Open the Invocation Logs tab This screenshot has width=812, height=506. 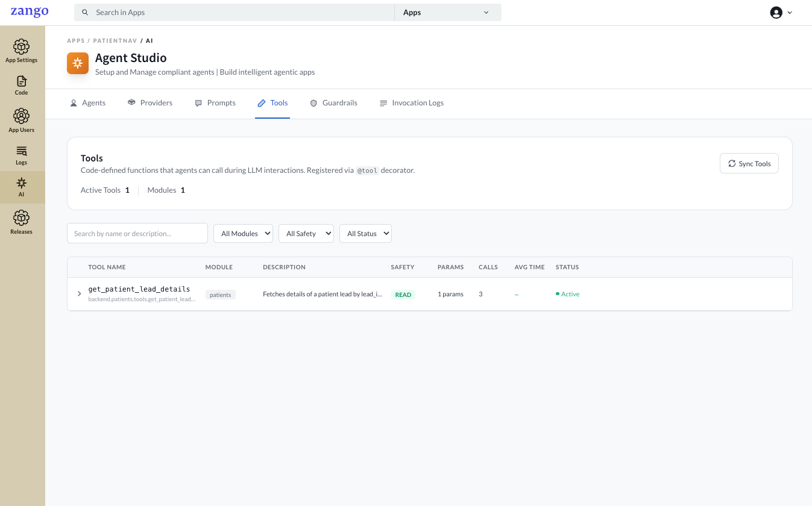tap(412, 103)
